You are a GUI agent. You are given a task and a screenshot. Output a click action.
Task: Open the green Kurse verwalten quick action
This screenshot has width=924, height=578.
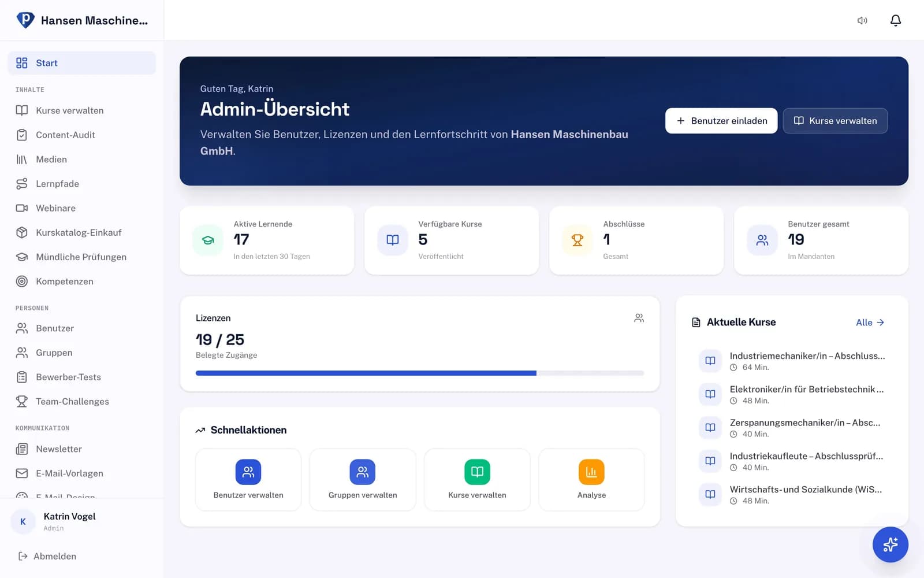[x=477, y=480]
